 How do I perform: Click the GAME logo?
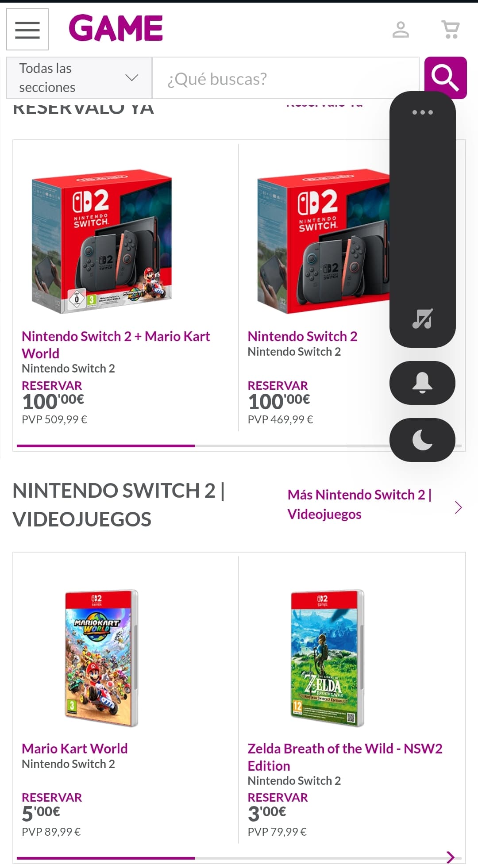tap(116, 28)
